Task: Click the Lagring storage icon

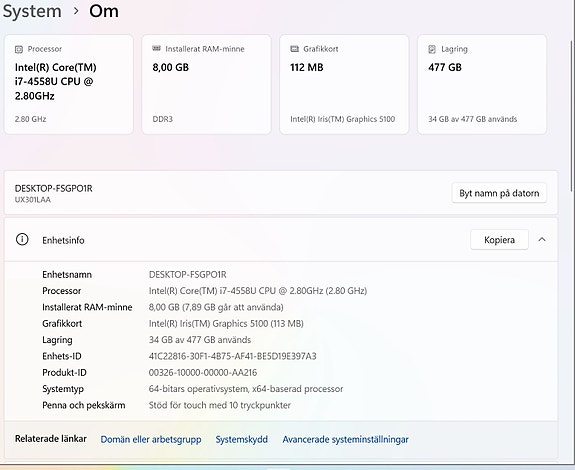Action: click(x=432, y=49)
